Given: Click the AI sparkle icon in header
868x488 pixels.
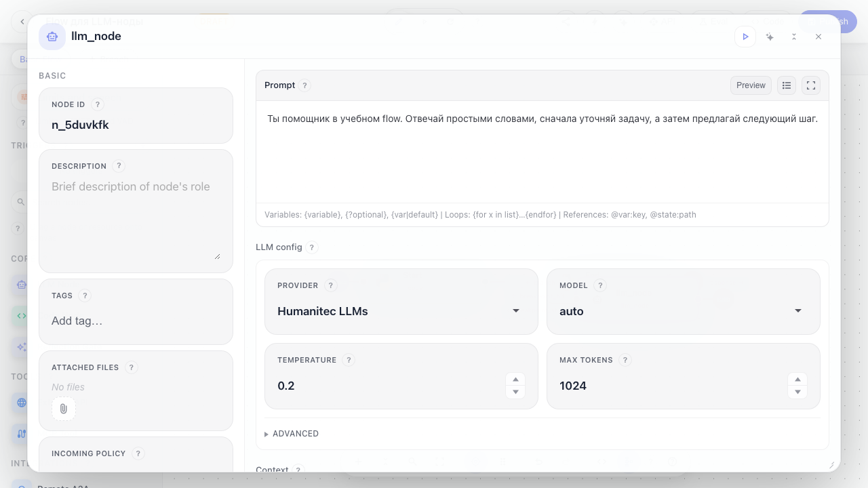Looking at the screenshot, I should click(x=770, y=37).
